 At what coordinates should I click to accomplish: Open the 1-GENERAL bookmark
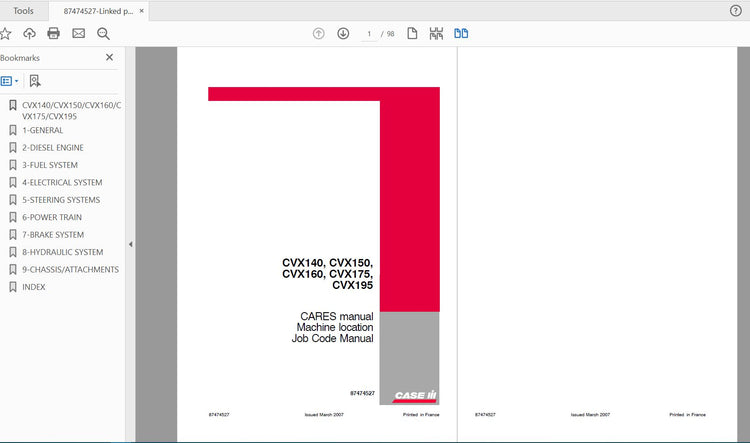pos(43,130)
